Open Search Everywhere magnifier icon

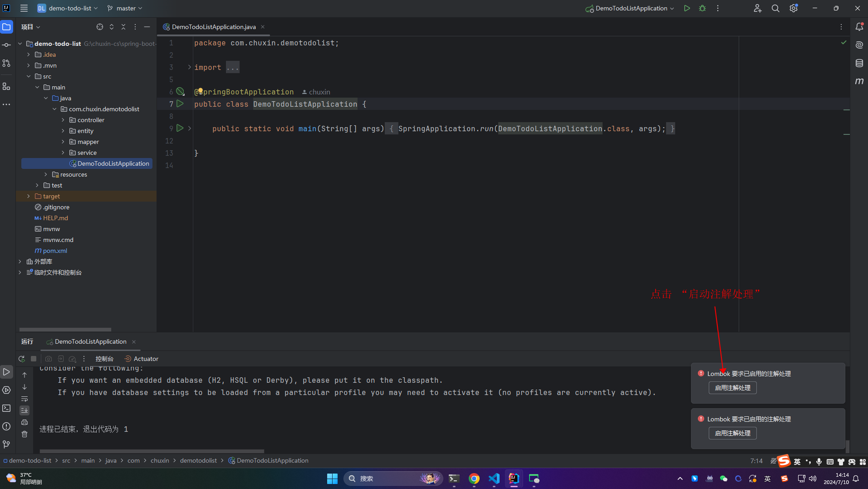[x=775, y=8]
